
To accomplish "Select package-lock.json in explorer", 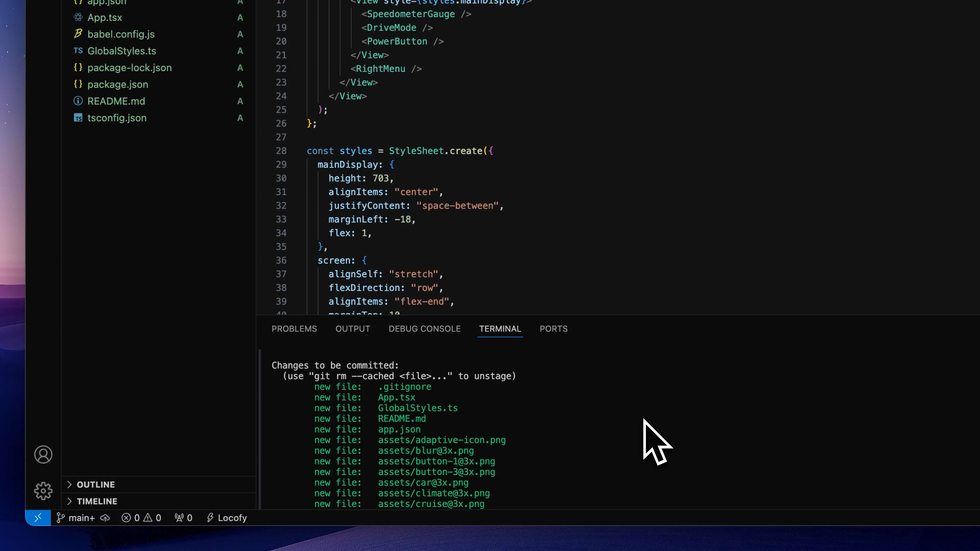I will click(x=129, y=68).
